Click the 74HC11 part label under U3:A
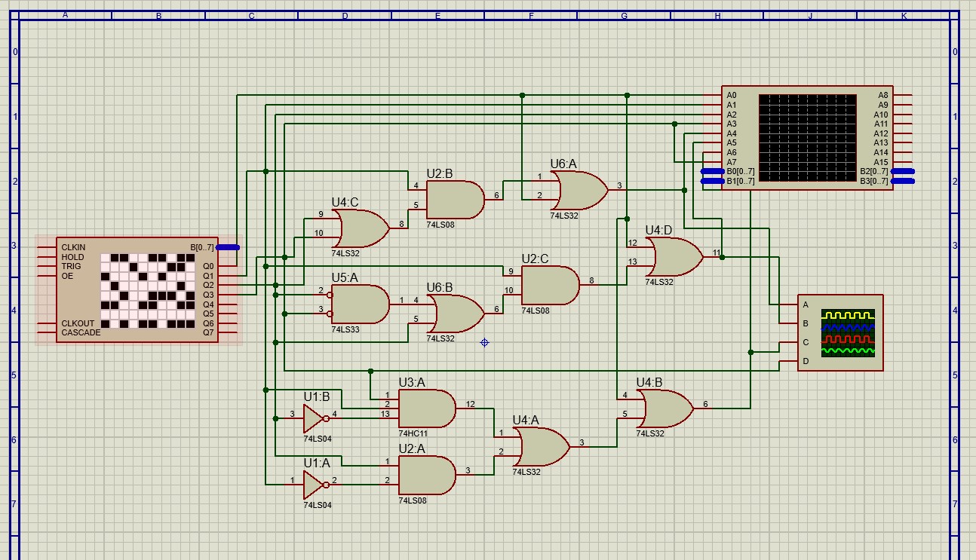The image size is (976, 560). [413, 433]
